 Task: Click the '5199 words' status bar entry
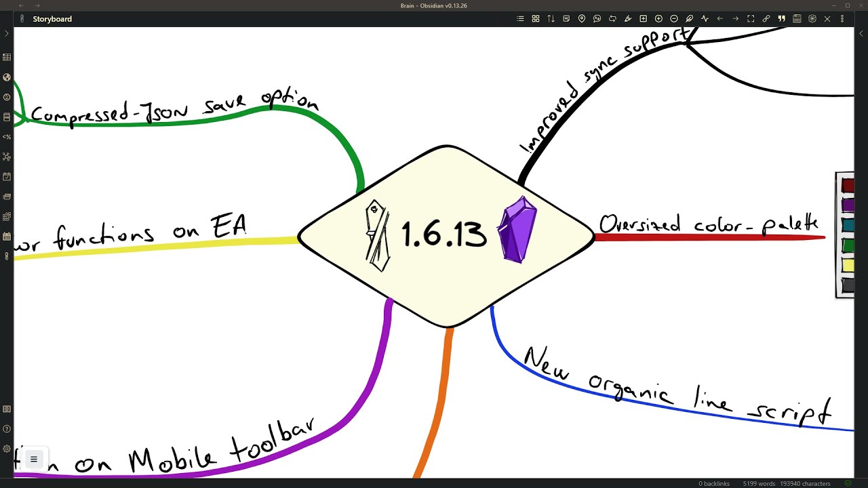759,483
